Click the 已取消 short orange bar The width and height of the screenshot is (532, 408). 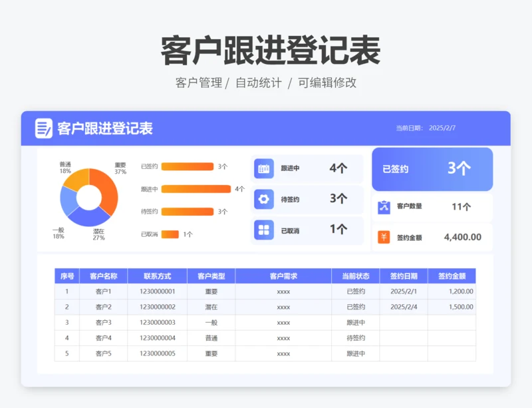coord(170,234)
